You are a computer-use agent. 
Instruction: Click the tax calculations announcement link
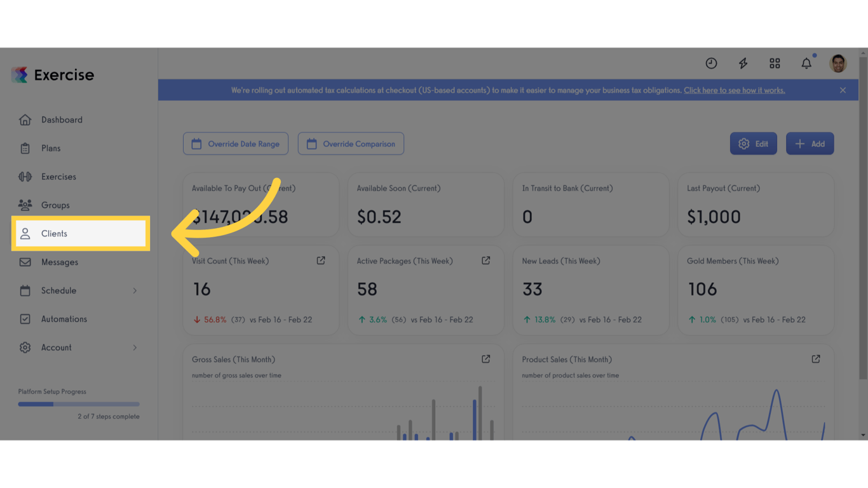(734, 90)
